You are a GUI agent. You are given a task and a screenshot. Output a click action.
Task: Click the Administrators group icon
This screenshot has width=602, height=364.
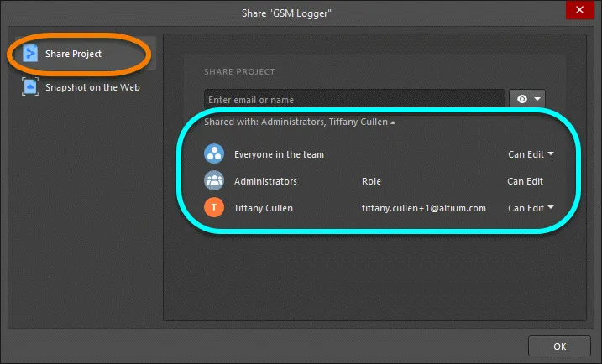click(x=214, y=180)
